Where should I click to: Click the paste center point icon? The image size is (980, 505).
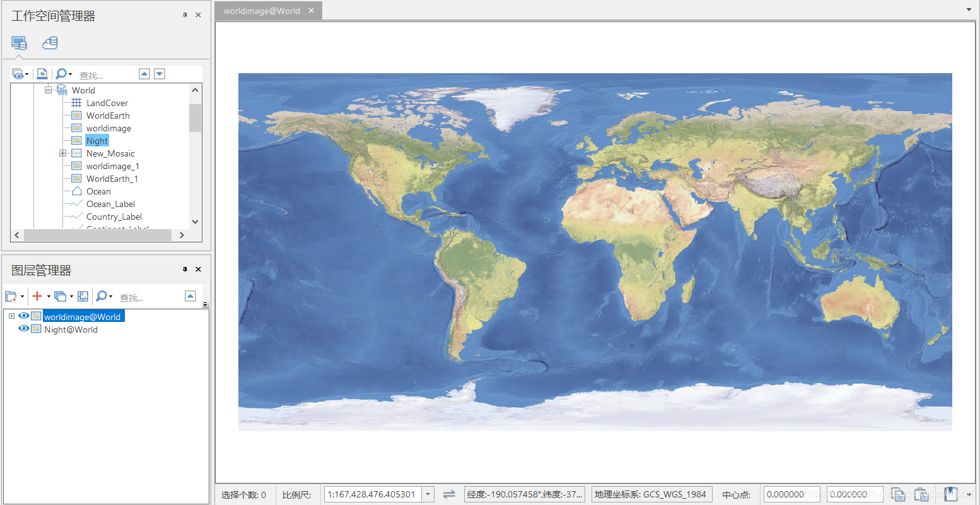click(921, 494)
